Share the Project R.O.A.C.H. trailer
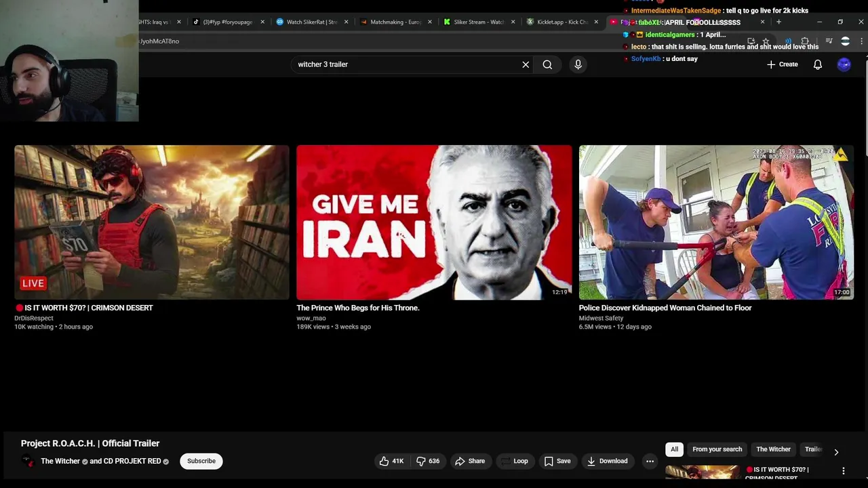Screen dimensions: 868x488 [470, 461]
